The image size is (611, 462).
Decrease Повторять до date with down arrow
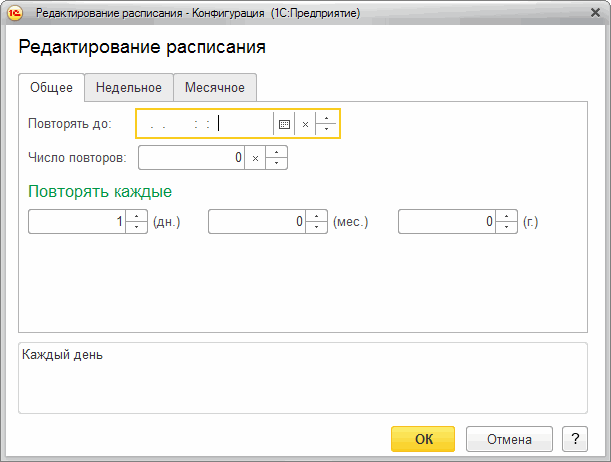[327, 129]
